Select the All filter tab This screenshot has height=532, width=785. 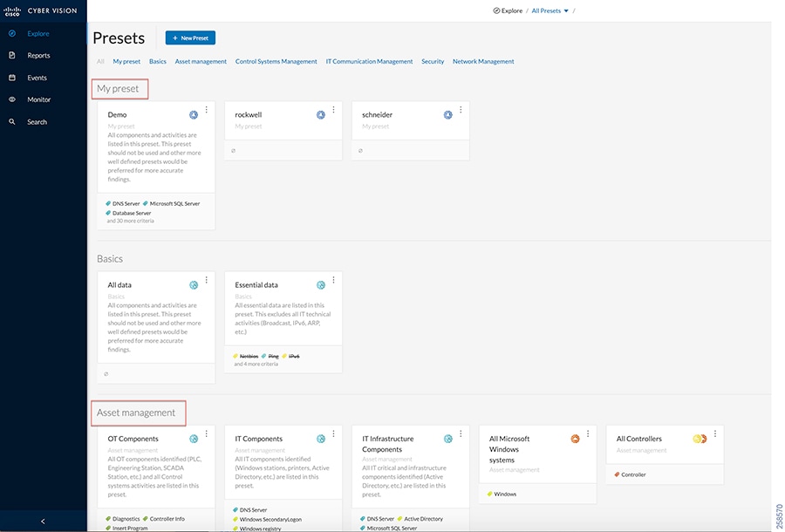pos(100,62)
